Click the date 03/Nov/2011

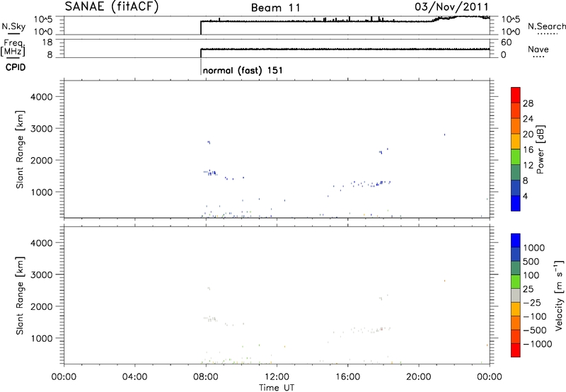coord(451,6)
